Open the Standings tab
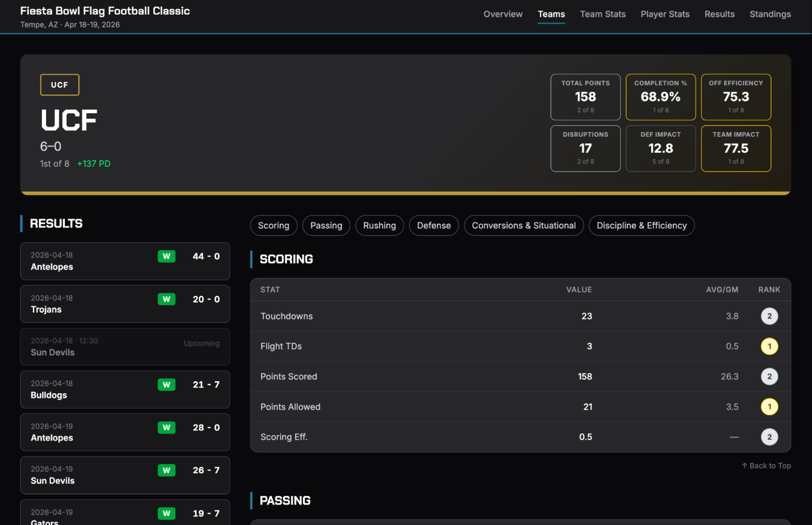Screen dimensions: 812x525 click(x=770, y=14)
